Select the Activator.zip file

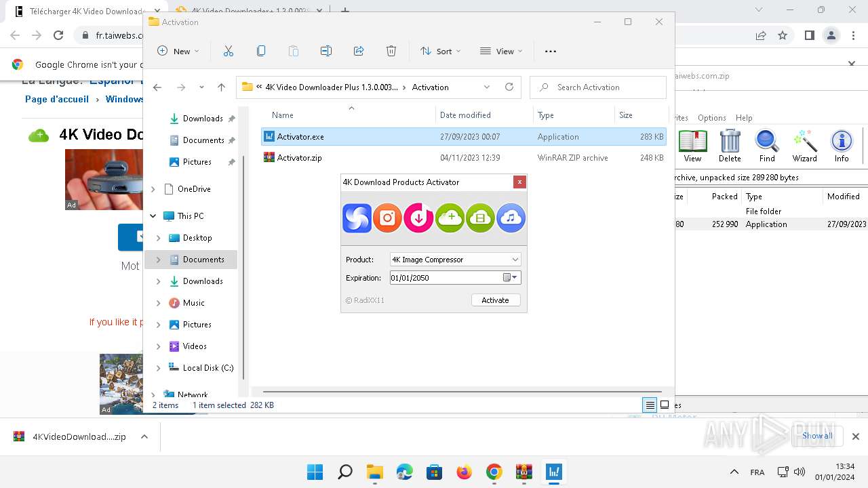pyautogui.click(x=464, y=158)
